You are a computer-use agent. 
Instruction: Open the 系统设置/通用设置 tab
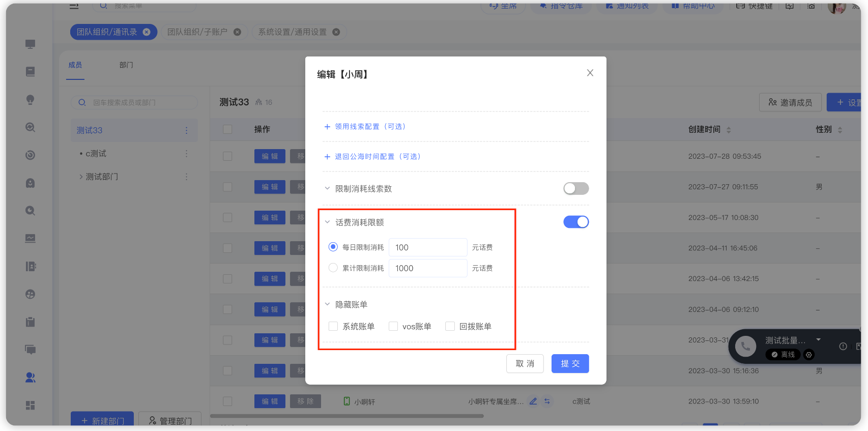coord(292,32)
